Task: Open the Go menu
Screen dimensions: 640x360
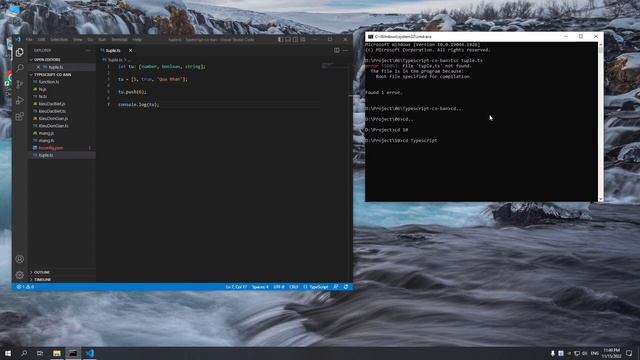Action: pyautogui.click(x=90, y=40)
